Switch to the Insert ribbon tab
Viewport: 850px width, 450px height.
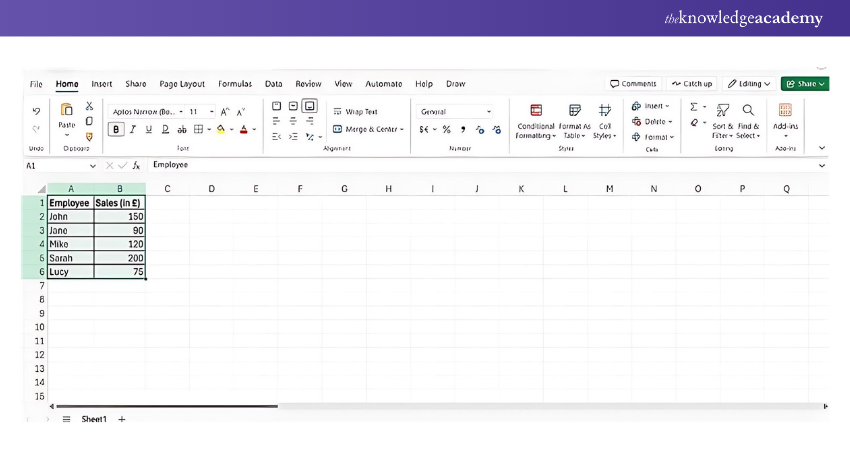click(102, 84)
